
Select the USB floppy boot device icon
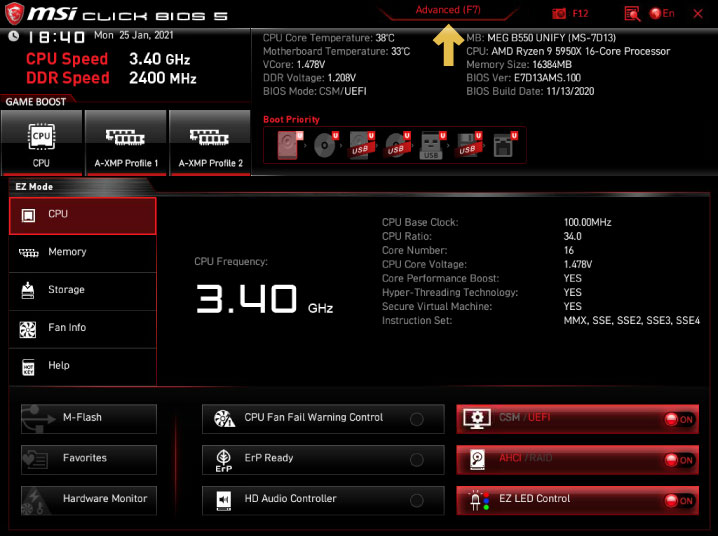(468, 146)
